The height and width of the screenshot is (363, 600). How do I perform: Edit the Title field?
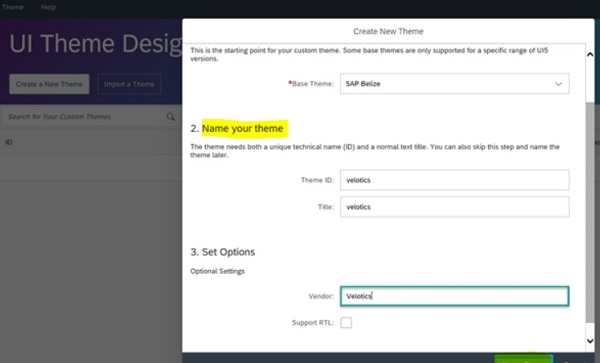pos(455,207)
